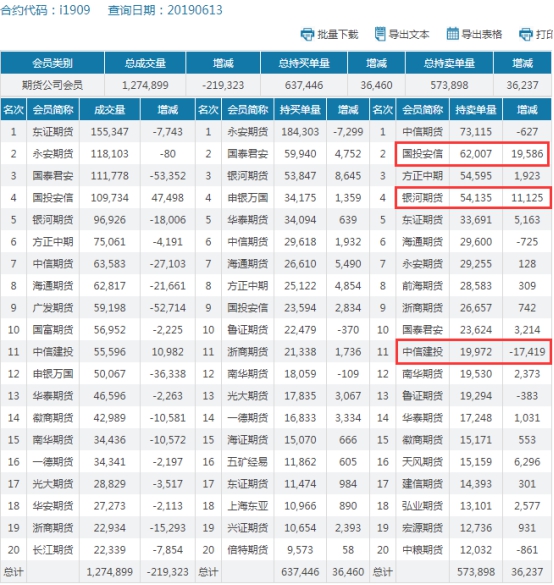Select the 成交量 ranking column header
The image size is (554, 585).
110,110
